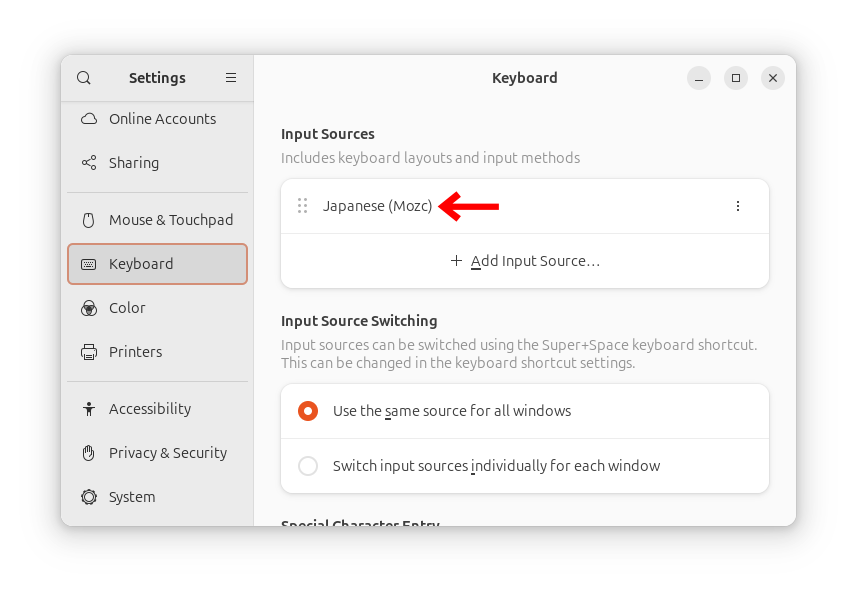The width and height of the screenshot is (857, 593).
Task: Click the Sharing icon in sidebar
Action: click(x=89, y=163)
